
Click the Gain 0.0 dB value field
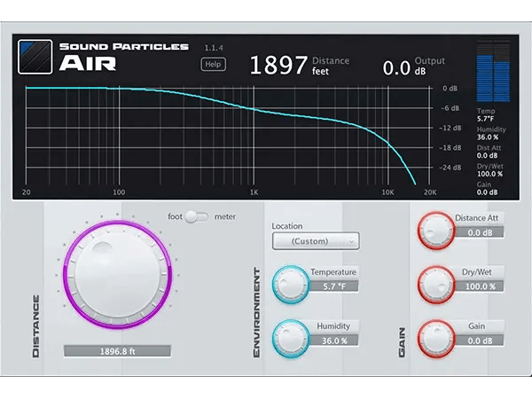(x=480, y=340)
